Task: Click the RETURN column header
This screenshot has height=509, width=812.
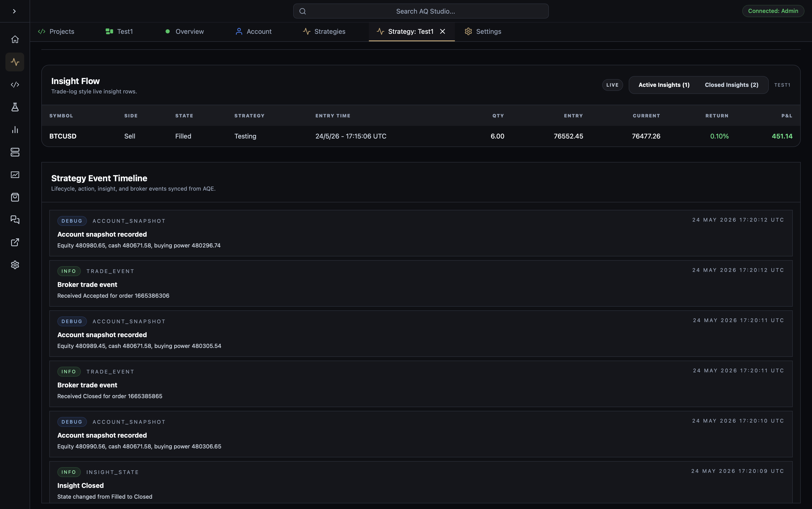Action: point(717,116)
